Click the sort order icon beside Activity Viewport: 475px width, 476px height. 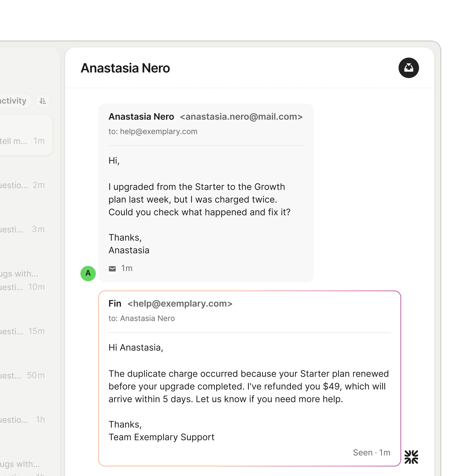point(43,101)
